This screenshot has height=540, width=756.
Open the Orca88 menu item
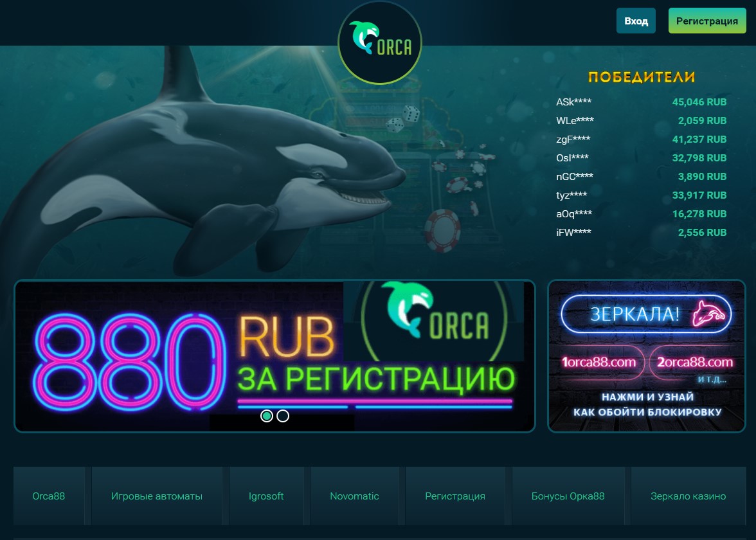click(x=49, y=496)
